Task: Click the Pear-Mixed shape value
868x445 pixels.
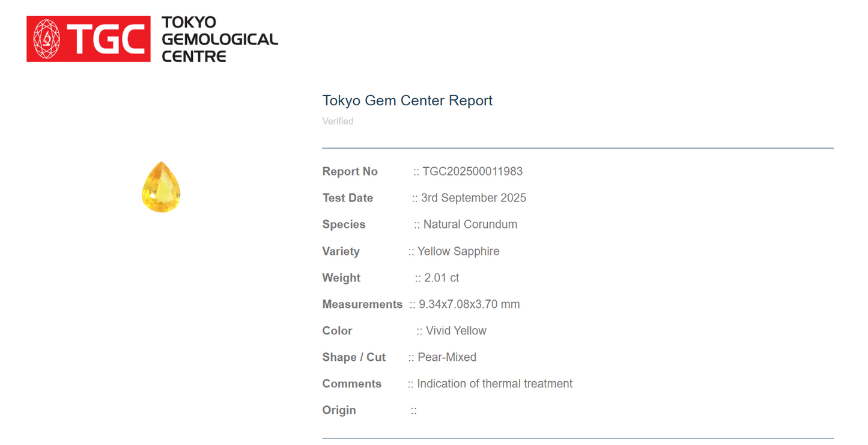Action: point(446,357)
